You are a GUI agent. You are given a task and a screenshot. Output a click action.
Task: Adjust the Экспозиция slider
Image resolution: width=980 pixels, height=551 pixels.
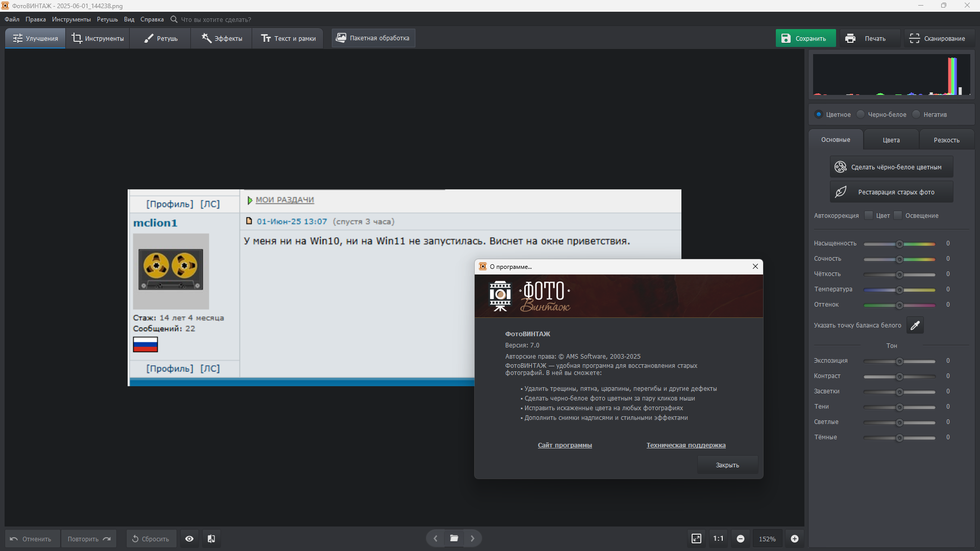point(899,361)
